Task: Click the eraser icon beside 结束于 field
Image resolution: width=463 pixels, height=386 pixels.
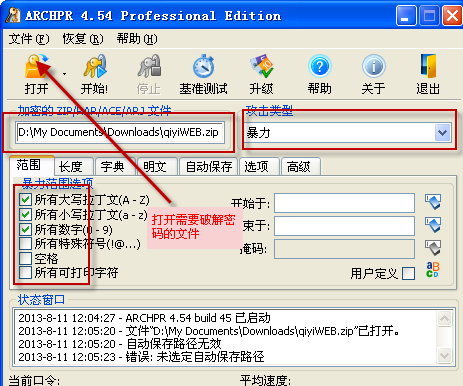Action: (433, 225)
